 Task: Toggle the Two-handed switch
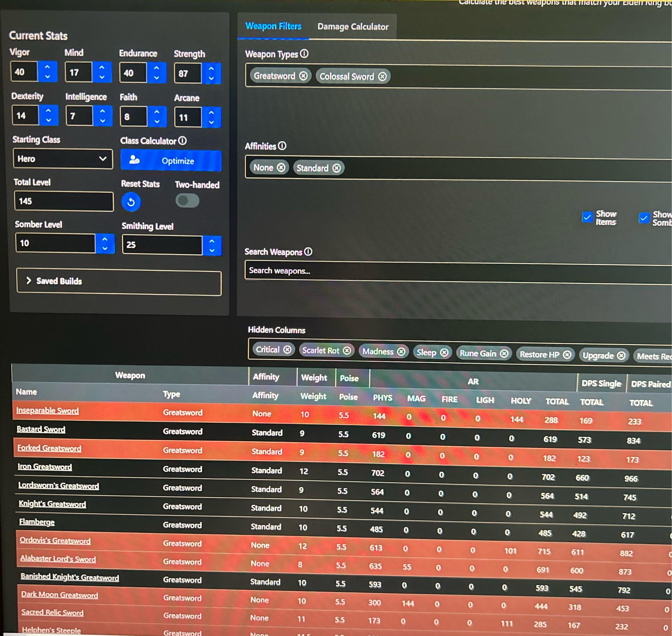187,201
